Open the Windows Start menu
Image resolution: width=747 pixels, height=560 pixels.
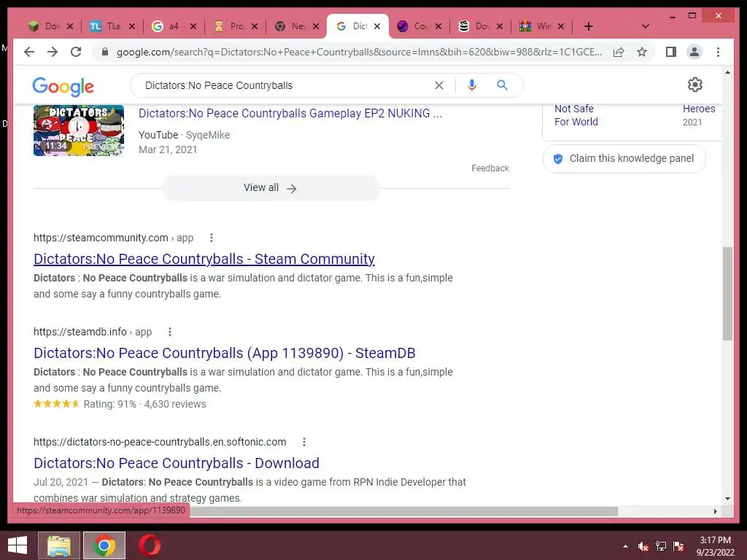click(18, 545)
